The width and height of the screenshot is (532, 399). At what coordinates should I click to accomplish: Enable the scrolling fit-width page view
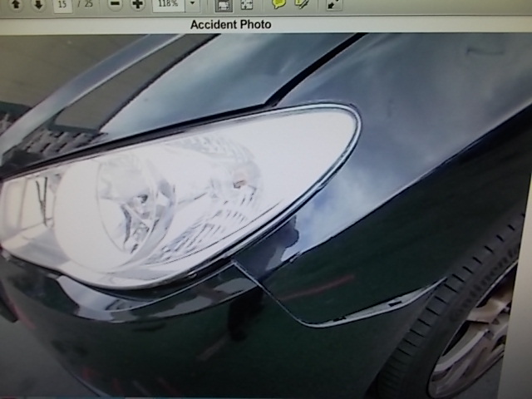click(224, 4)
